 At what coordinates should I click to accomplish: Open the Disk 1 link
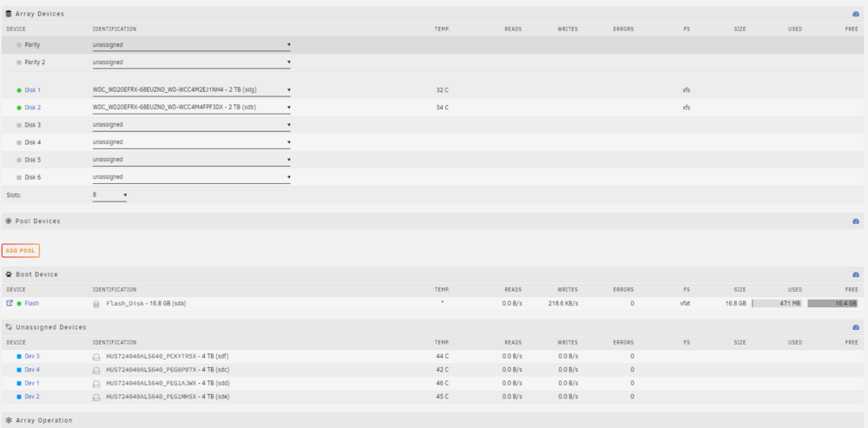(33, 90)
